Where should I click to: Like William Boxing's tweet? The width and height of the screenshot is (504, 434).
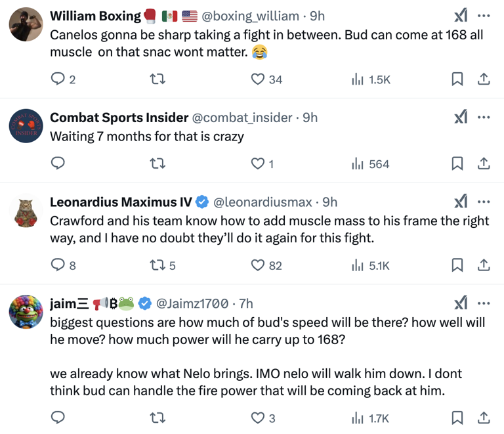259,79
